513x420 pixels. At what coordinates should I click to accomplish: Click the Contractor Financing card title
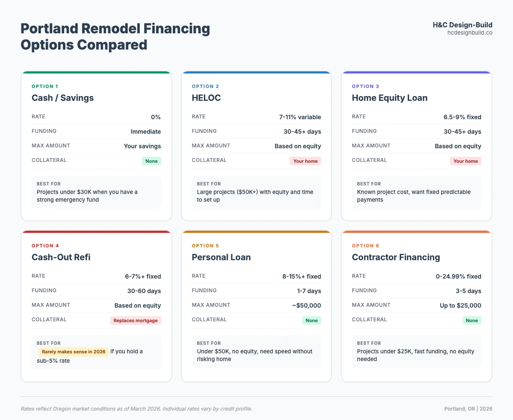pos(395,257)
